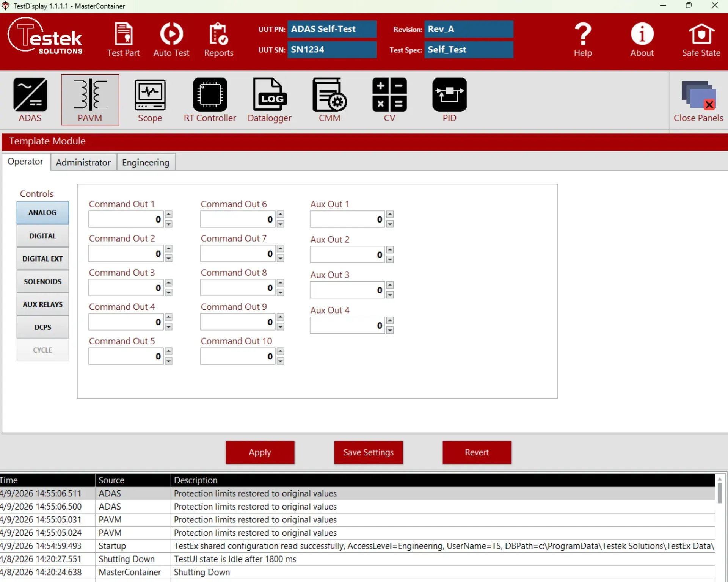Switch to the AUX RELAYS controls
728x582 pixels.
coord(42,304)
